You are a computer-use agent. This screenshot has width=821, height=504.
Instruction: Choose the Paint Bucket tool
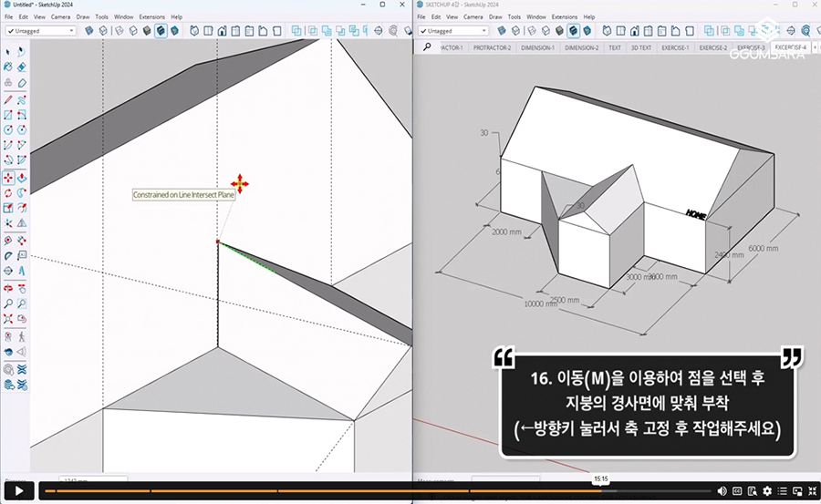8,67
